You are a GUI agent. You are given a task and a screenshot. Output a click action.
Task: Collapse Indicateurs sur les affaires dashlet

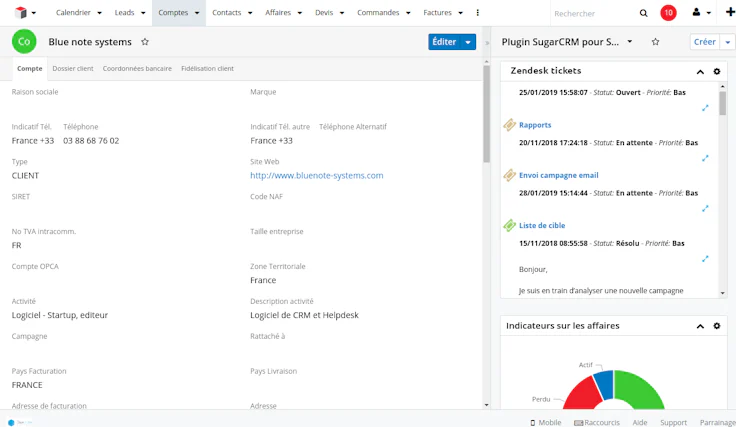tap(700, 326)
